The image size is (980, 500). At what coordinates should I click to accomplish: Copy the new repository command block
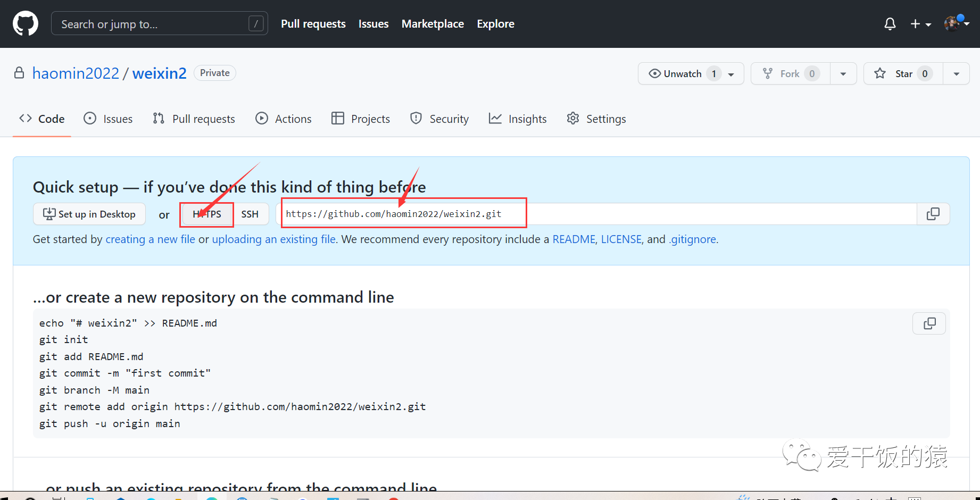point(929,323)
